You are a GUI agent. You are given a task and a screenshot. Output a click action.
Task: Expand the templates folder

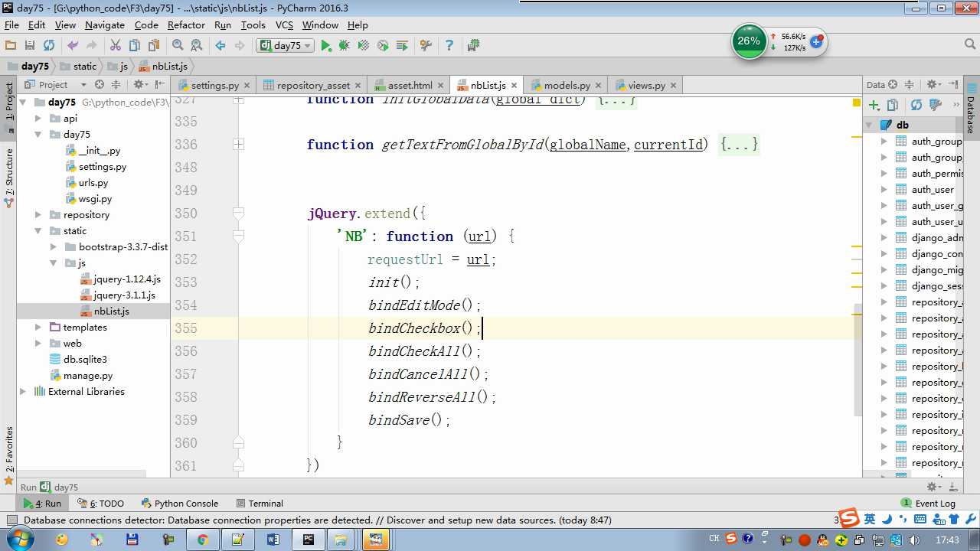(x=38, y=328)
